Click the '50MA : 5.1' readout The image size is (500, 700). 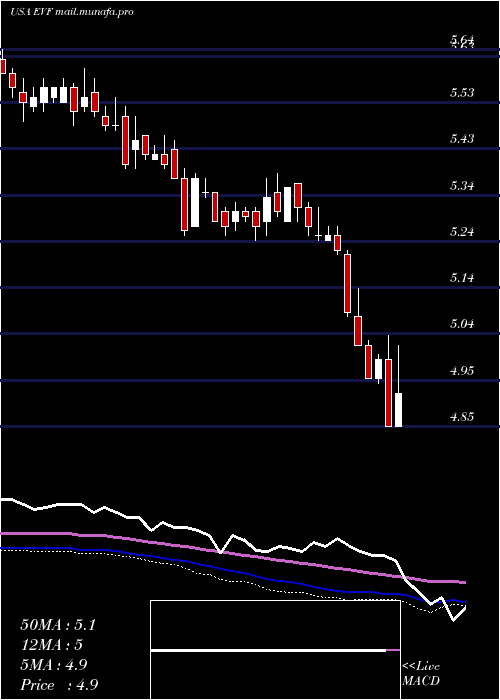click(58, 625)
